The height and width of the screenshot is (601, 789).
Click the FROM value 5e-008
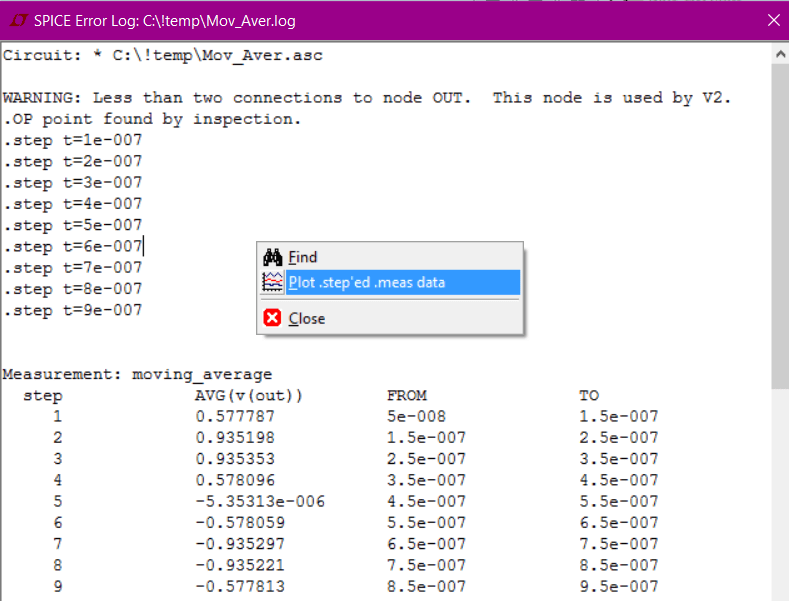point(416,416)
